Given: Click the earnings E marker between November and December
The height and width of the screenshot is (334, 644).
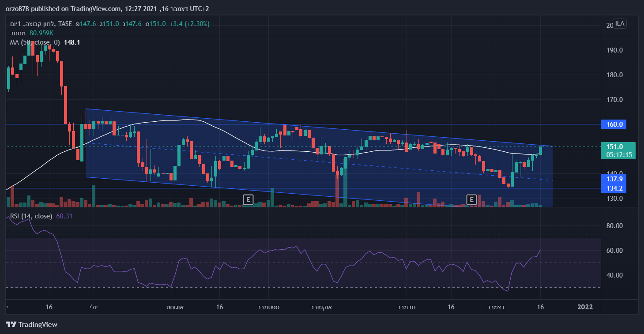Looking at the screenshot, I should 471,199.
